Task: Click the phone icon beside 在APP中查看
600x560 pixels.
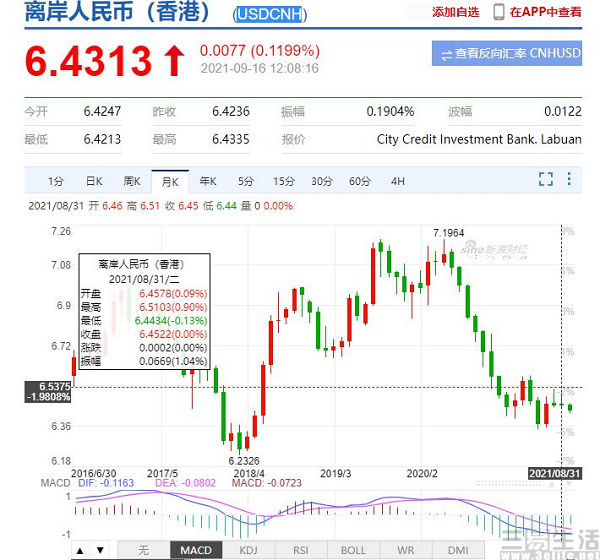Action: (499, 12)
